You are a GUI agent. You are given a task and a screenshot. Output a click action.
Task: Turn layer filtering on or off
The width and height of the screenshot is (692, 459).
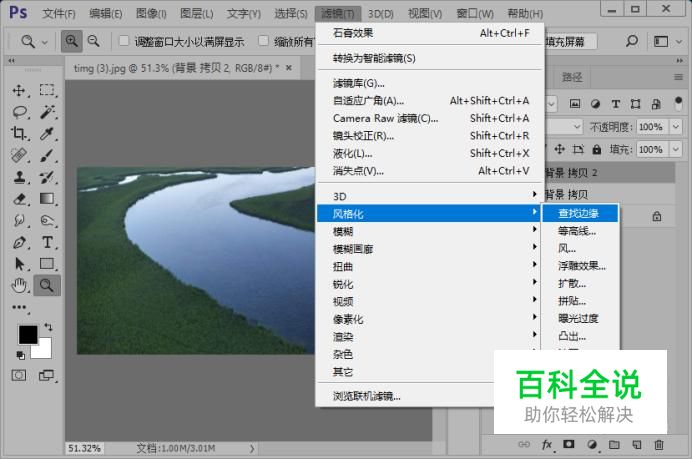(678, 103)
